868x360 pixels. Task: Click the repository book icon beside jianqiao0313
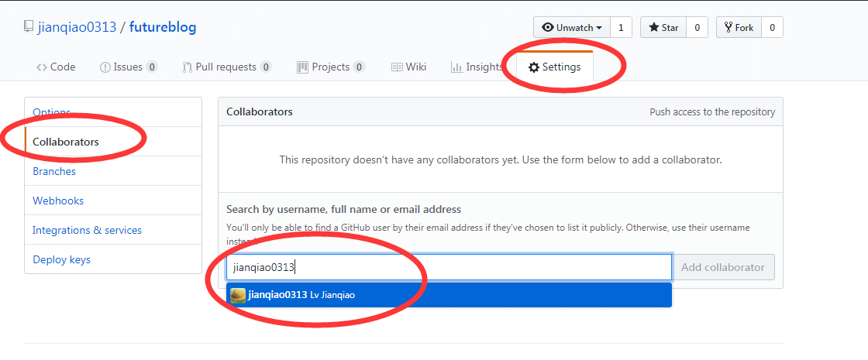[x=28, y=27]
